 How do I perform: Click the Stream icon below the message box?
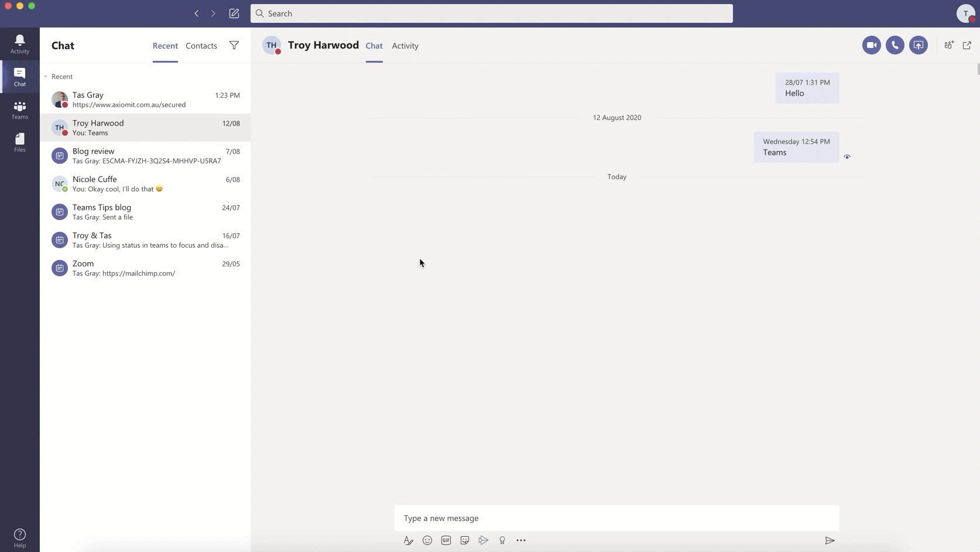484,540
